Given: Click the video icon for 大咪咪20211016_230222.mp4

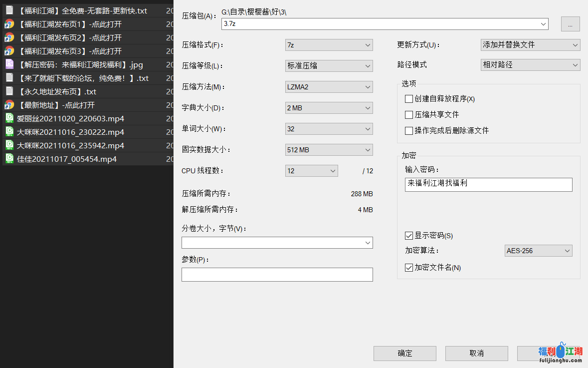Looking at the screenshot, I should click(9, 132).
